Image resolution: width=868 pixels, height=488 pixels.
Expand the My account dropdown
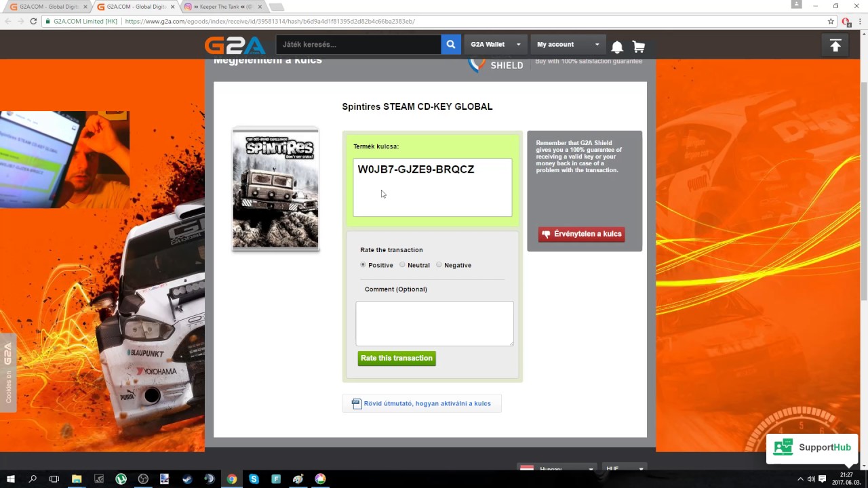pyautogui.click(x=568, y=45)
